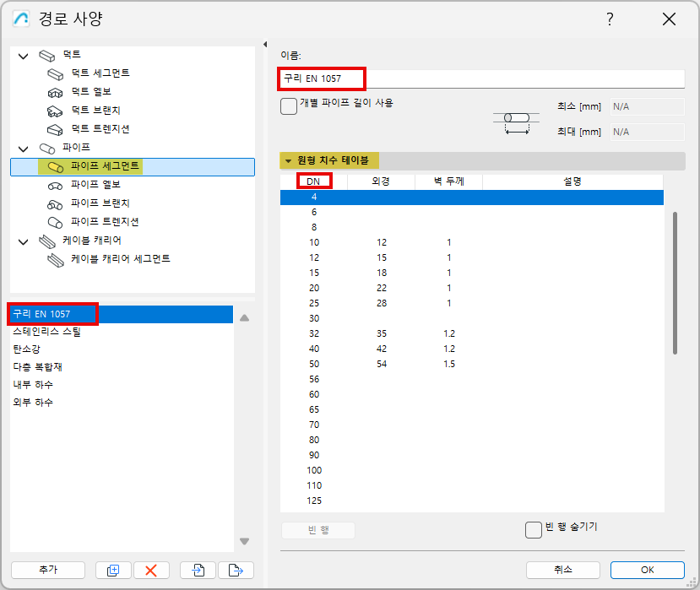Click the 케이블 캐리어 category icon
Viewport: 700px width, 590px height.
coord(47,241)
